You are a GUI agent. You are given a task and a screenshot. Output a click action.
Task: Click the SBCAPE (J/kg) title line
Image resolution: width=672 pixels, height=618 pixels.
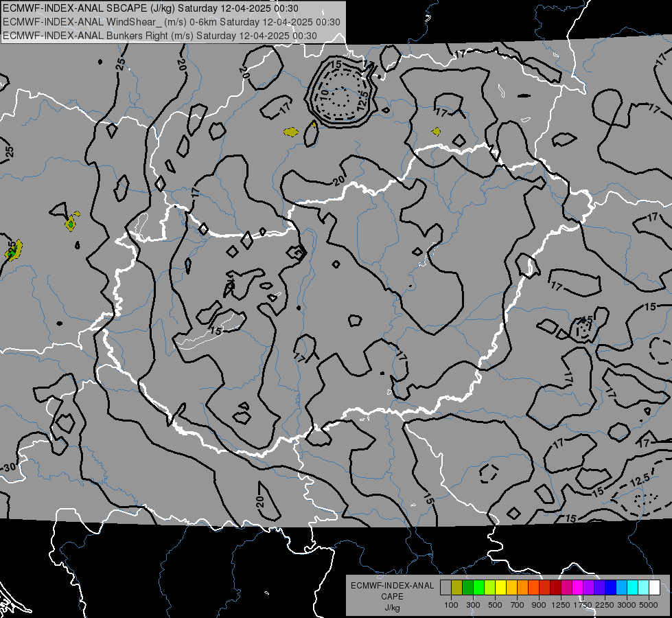pos(150,8)
